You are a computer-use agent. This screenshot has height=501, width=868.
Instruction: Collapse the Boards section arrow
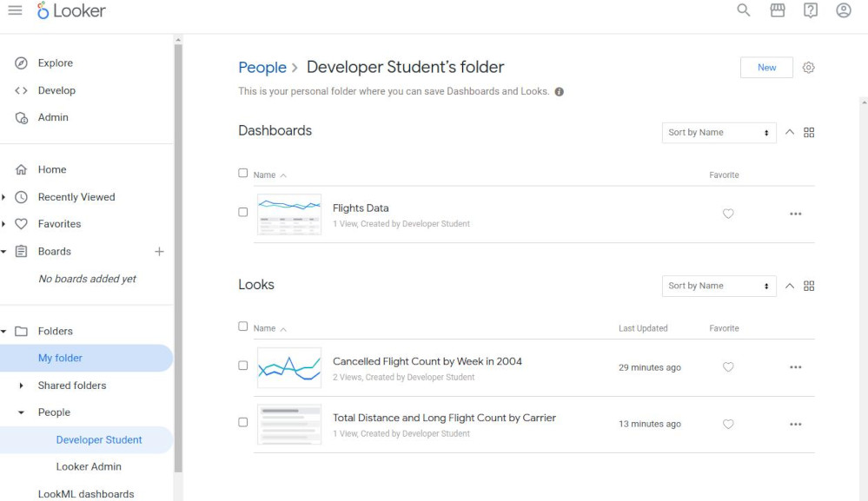pyautogui.click(x=3, y=252)
